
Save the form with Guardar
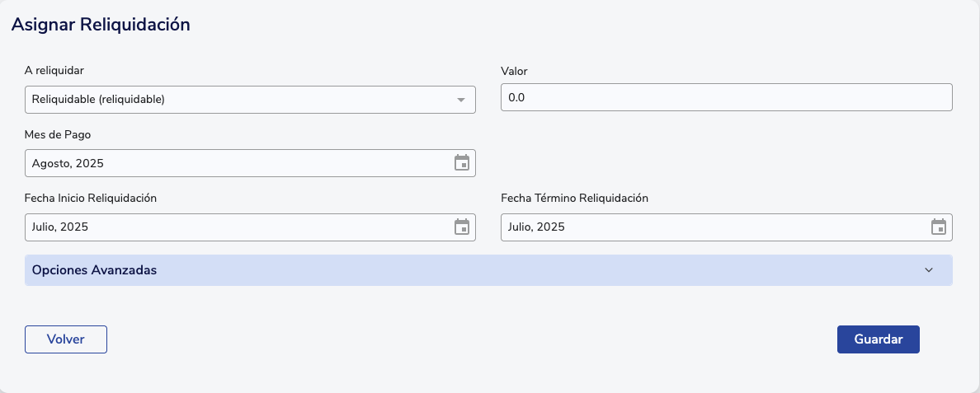click(x=878, y=339)
